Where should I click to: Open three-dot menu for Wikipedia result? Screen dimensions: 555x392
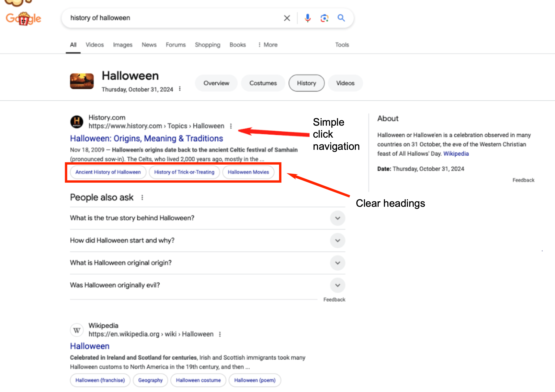pyautogui.click(x=220, y=334)
